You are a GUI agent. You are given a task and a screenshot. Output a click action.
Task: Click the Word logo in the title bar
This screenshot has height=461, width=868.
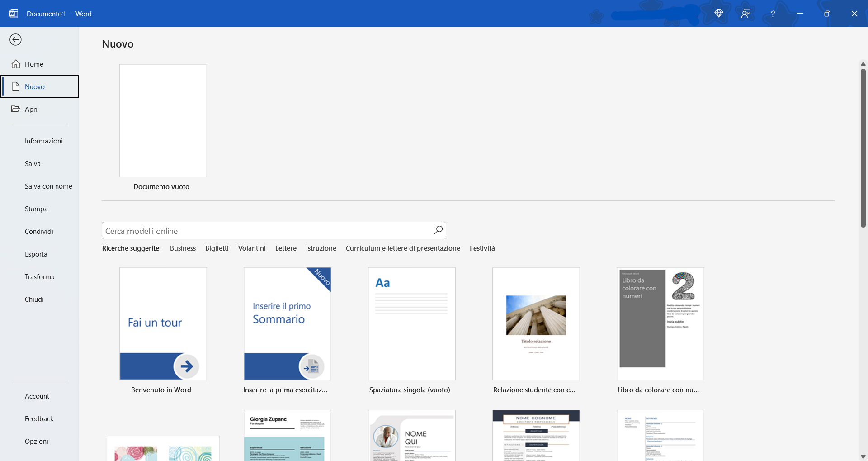(x=13, y=14)
